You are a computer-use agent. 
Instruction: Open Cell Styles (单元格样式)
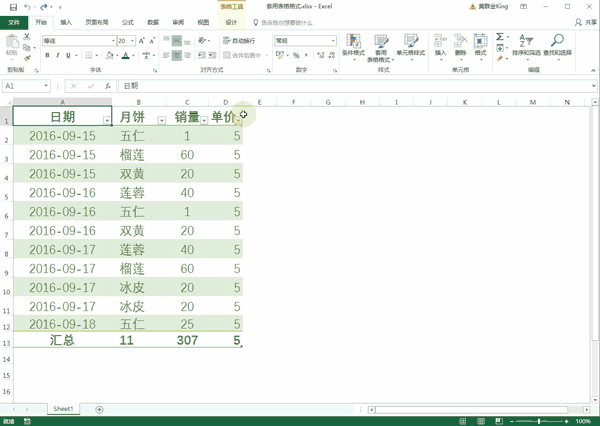tap(410, 46)
